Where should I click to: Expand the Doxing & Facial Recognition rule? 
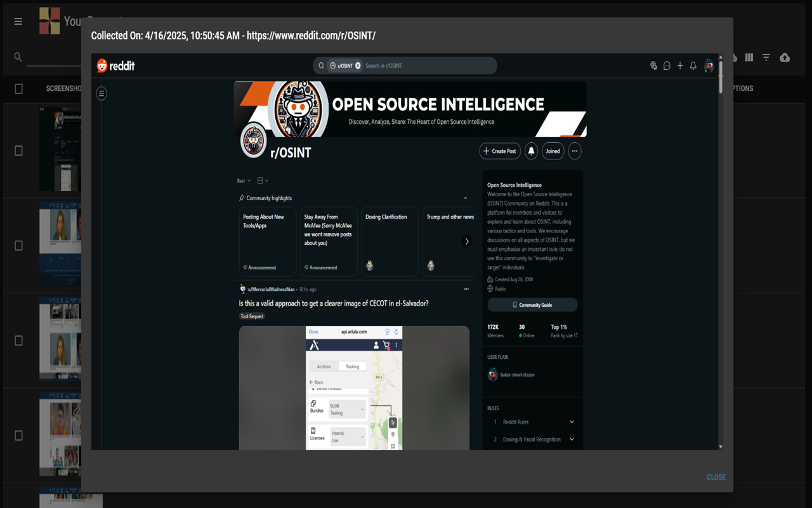(x=534, y=439)
